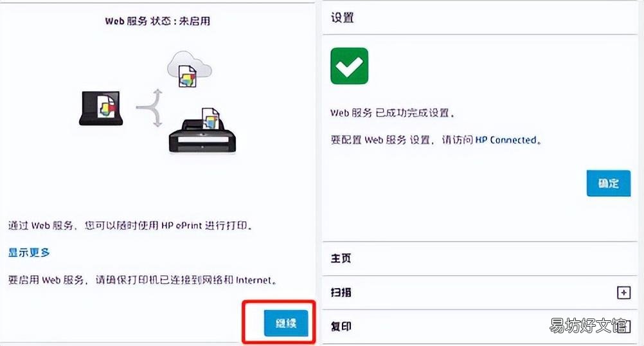Click the Web 服务 状态 title text

click(157, 21)
